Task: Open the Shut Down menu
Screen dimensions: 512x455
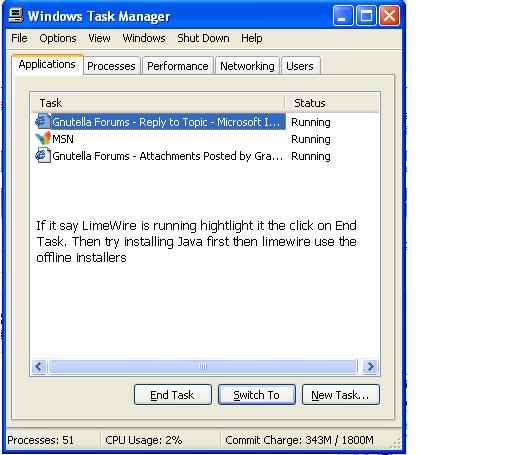Action: coord(203,38)
